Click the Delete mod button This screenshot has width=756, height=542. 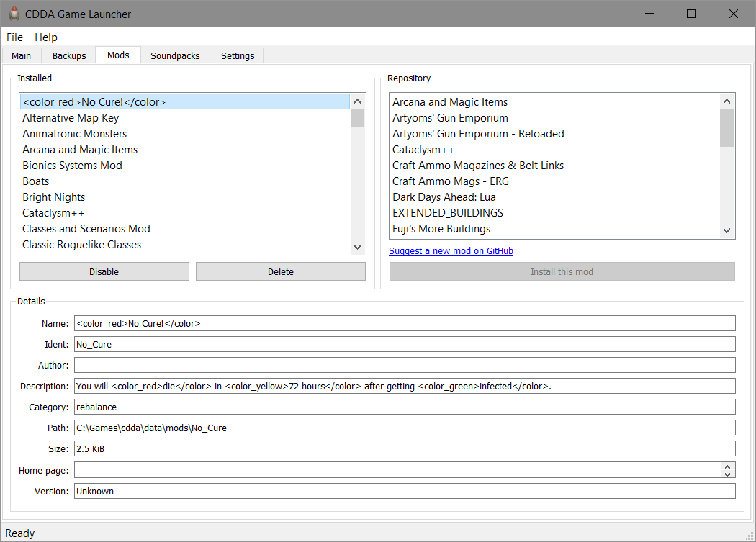(281, 271)
